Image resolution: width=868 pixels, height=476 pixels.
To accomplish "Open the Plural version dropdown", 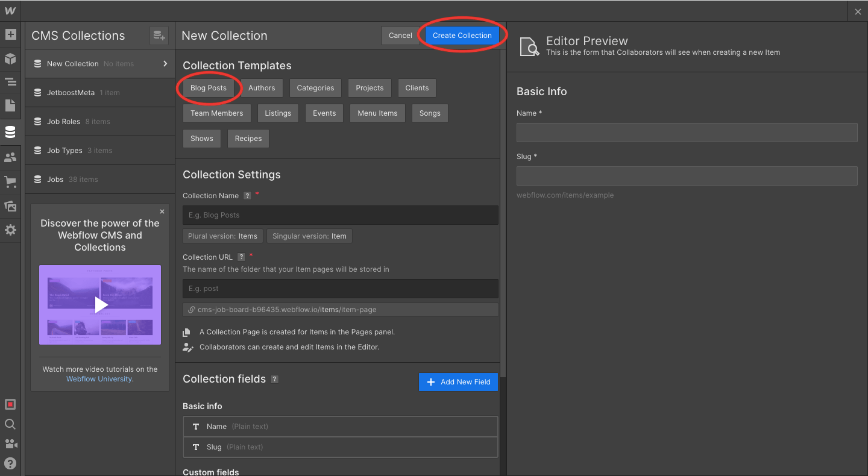I will pyautogui.click(x=222, y=236).
